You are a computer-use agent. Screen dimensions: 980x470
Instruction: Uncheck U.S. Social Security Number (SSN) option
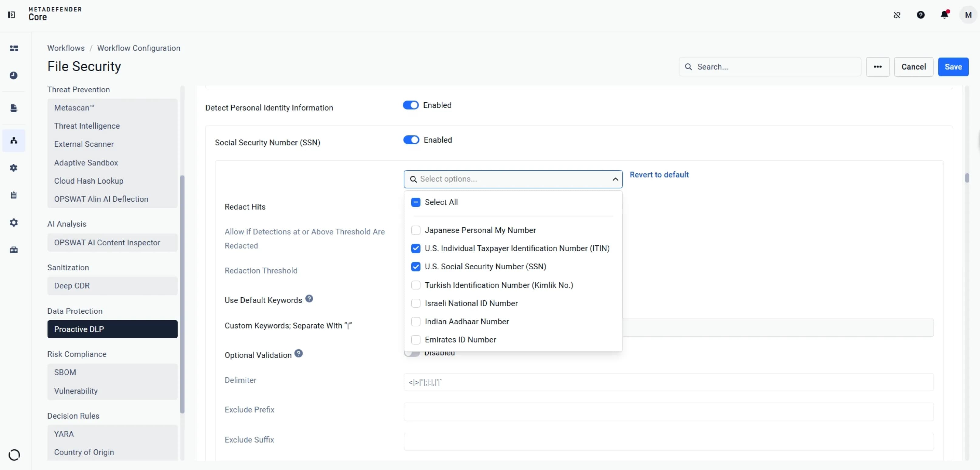(x=416, y=267)
